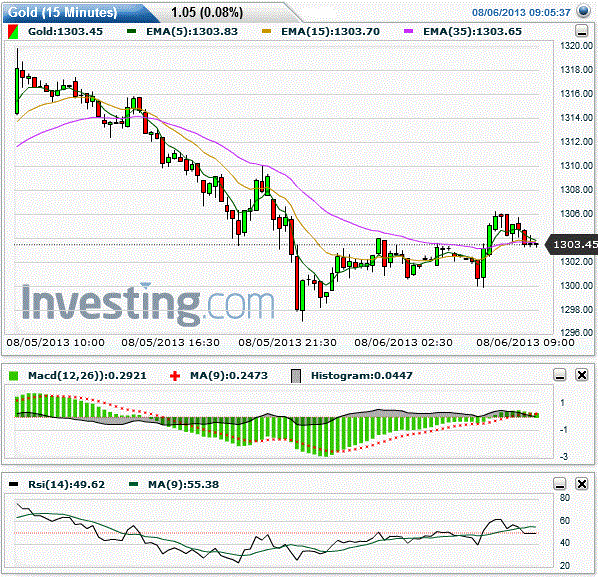Screen dimensions: 598x577
Task: Click the 08/06/2013 09:05:37 timestamp link
Action: (521, 13)
